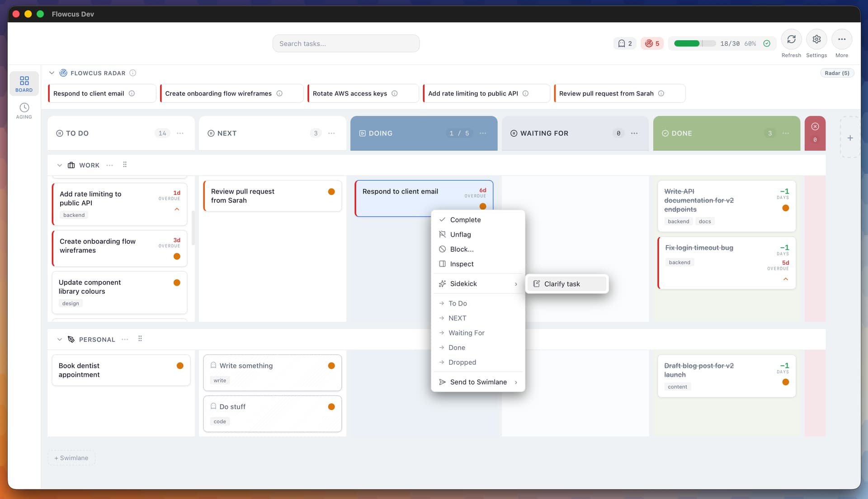Viewport: 868px width, 499px height.
Task: Click info icon beside Flowcus Radar title
Action: coord(133,73)
